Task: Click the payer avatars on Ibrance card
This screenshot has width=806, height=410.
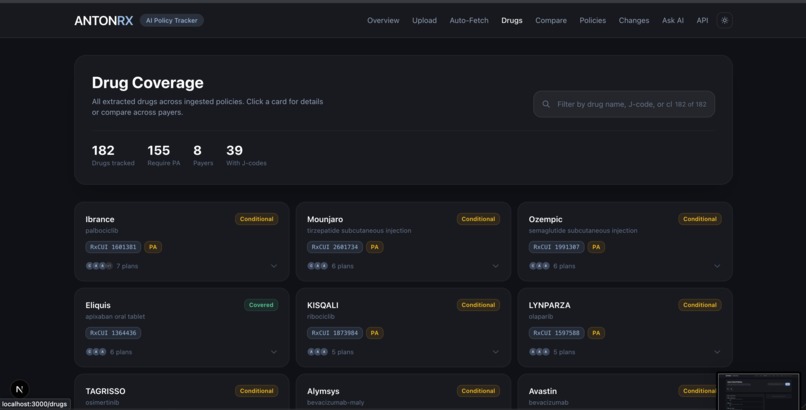Action: pyautogui.click(x=99, y=266)
